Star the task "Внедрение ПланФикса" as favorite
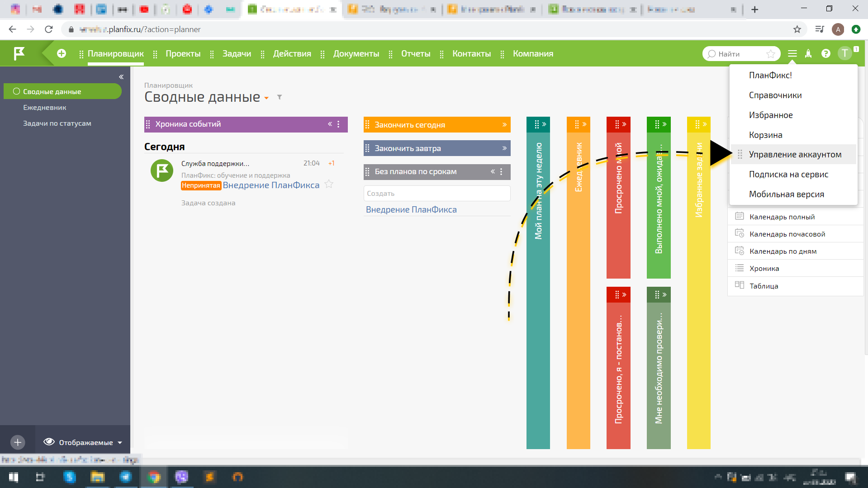Screen dimensions: 868x488 click(x=329, y=184)
